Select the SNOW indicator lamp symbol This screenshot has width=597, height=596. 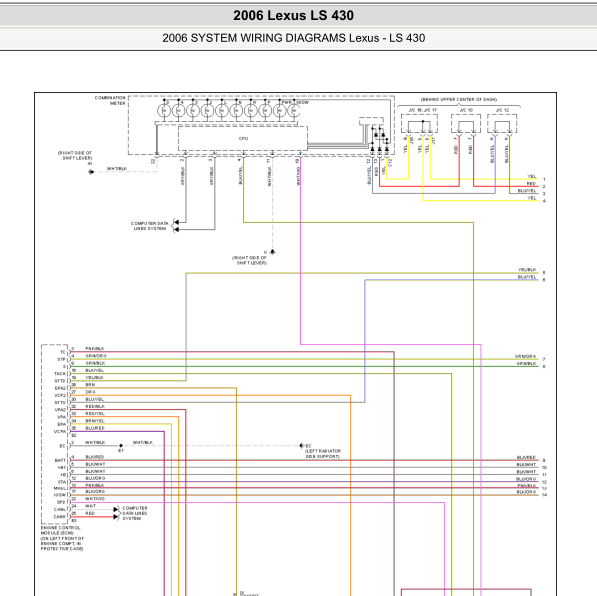click(x=294, y=110)
